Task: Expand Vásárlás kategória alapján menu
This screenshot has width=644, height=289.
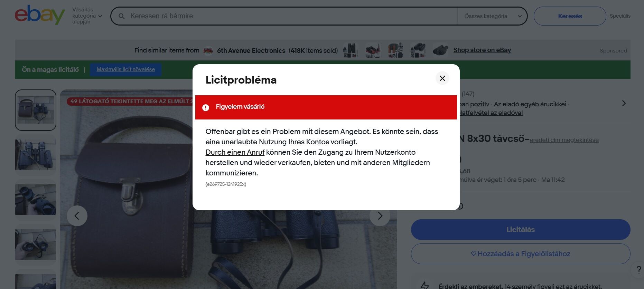Action: [87, 16]
